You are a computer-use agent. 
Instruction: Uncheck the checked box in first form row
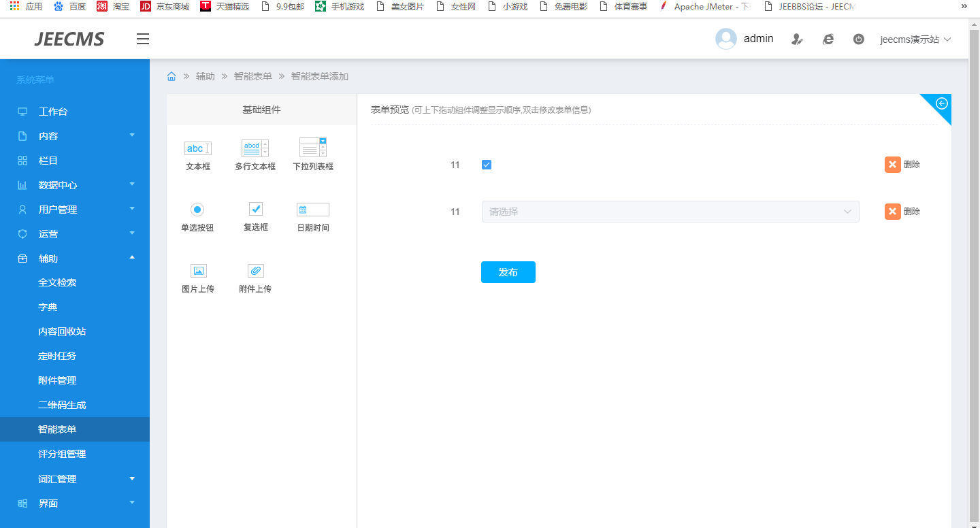pos(487,165)
